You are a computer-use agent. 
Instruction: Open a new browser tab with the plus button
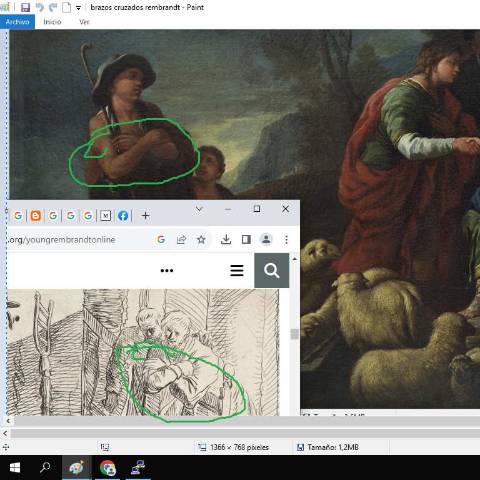pos(145,216)
